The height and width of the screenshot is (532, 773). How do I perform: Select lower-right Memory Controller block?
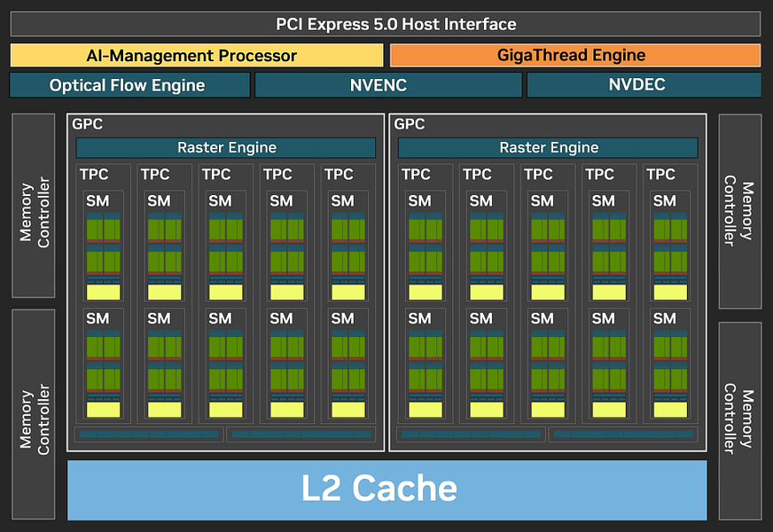(x=739, y=421)
